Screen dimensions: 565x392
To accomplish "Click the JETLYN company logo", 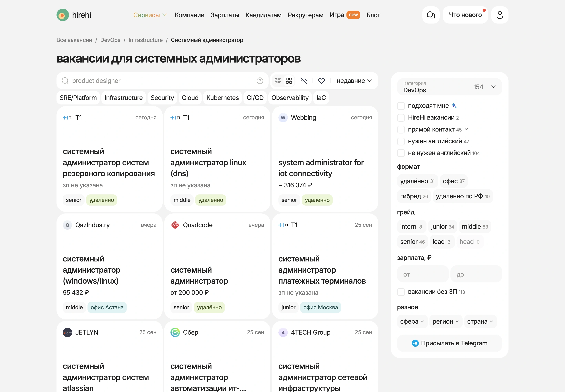I will (x=67, y=332).
